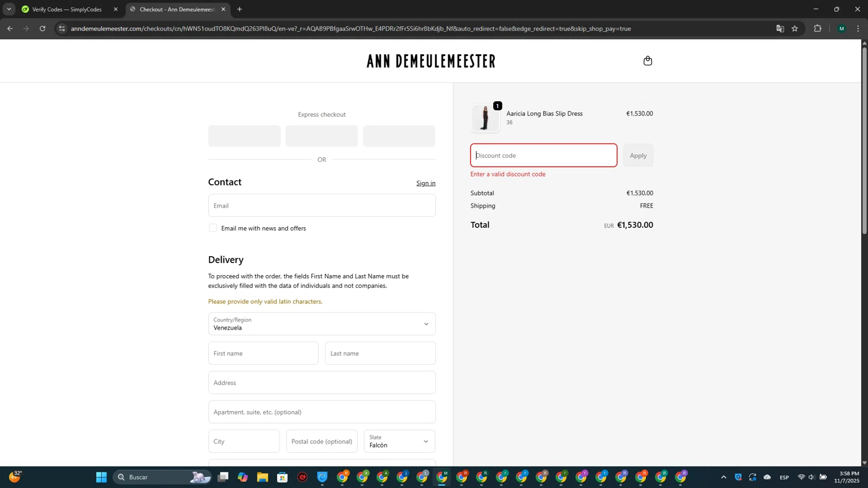Bookmark this page with the star icon
The image size is (868, 488).
(x=795, y=28)
